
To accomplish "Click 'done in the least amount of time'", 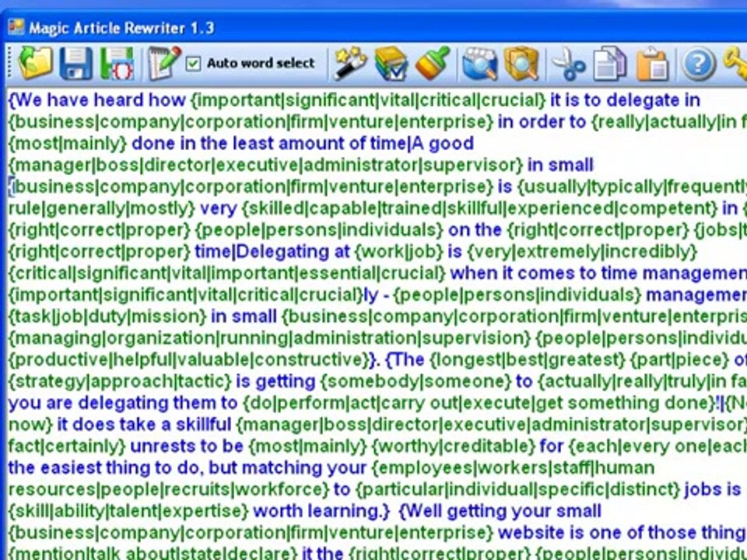I will point(268,143).
